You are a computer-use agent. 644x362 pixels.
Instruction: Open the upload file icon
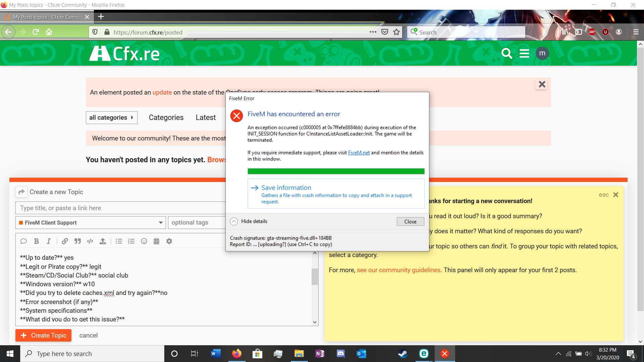(x=103, y=241)
